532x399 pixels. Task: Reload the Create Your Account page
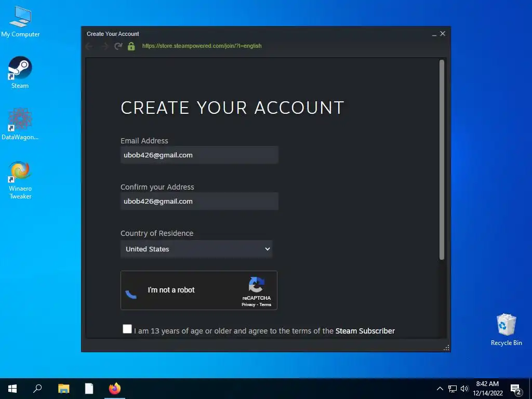click(118, 46)
